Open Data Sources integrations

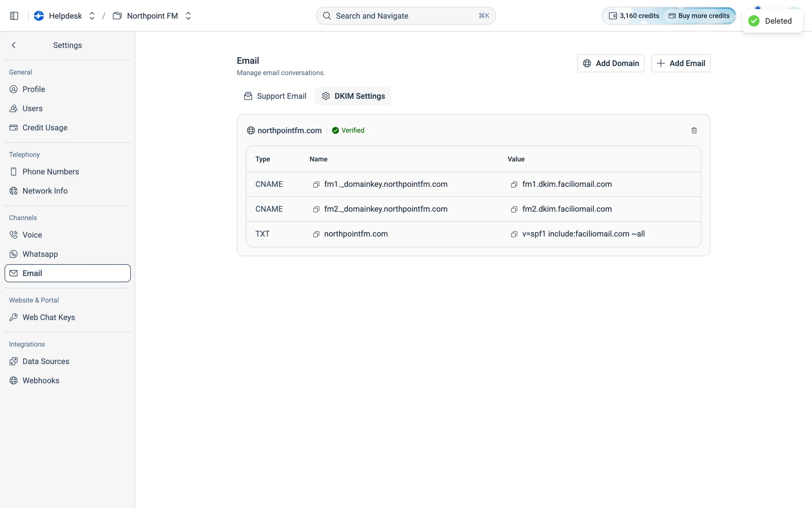coord(67,361)
